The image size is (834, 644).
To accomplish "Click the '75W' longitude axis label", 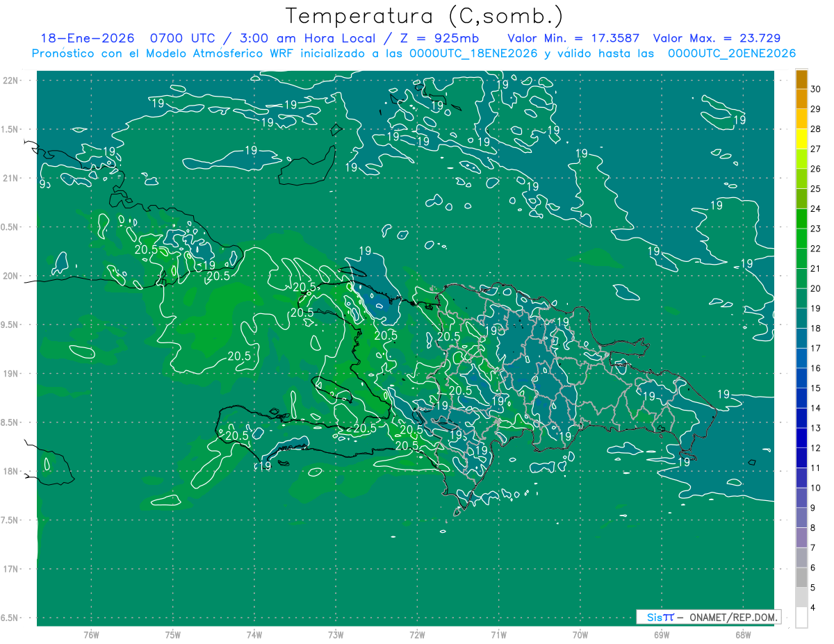I will tap(173, 635).
